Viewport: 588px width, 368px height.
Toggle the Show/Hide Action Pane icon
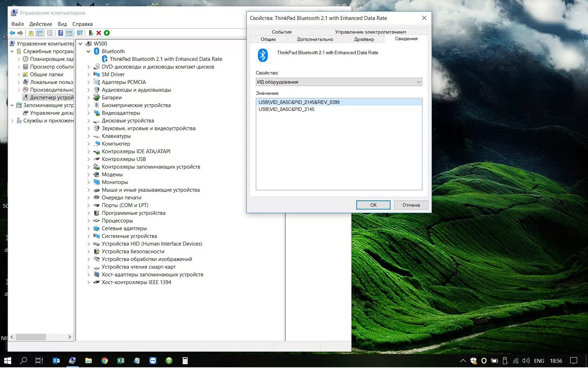click(x=69, y=33)
